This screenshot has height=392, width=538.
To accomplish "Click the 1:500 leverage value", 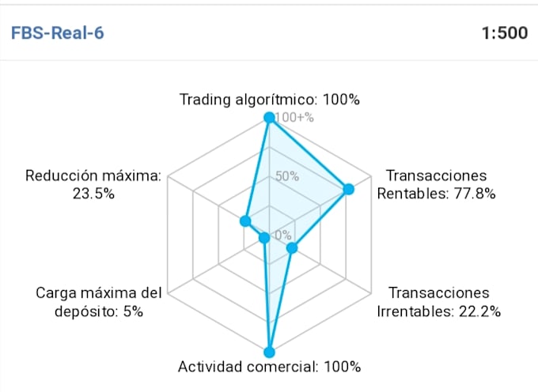I will (x=505, y=33).
